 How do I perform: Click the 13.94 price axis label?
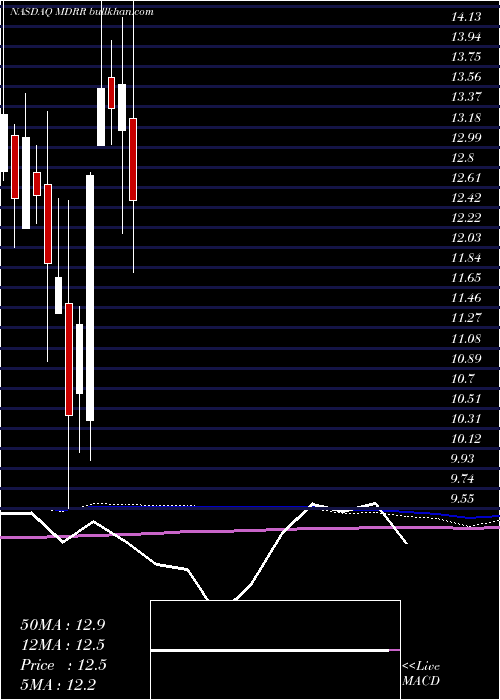pyautogui.click(x=466, y=37)
